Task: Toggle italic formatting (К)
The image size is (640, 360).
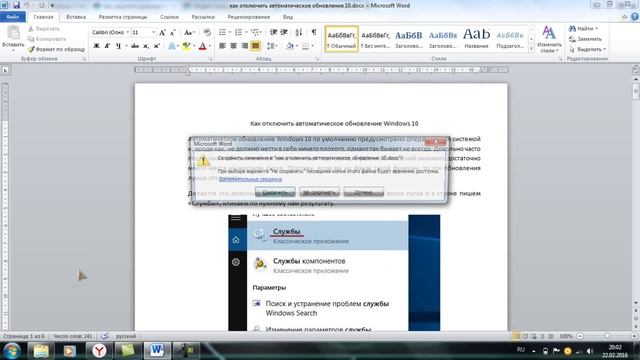Action: pos(107,46)
